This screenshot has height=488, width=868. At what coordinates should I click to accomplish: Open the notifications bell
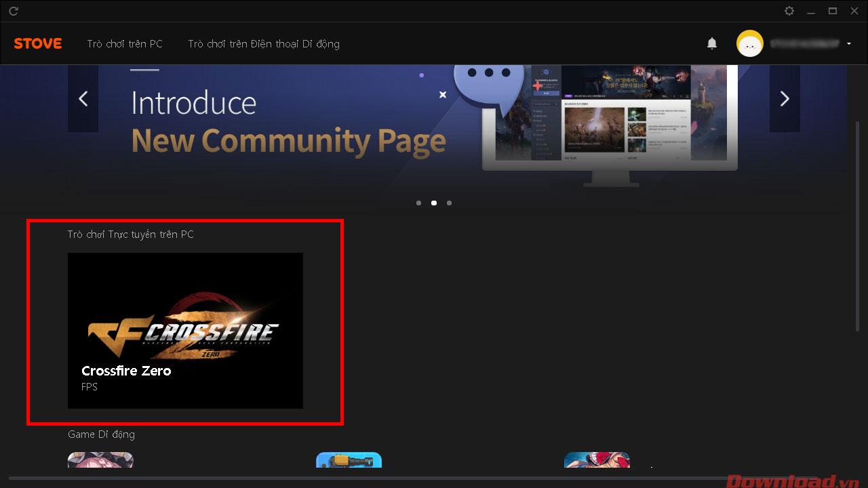[712, 43]
